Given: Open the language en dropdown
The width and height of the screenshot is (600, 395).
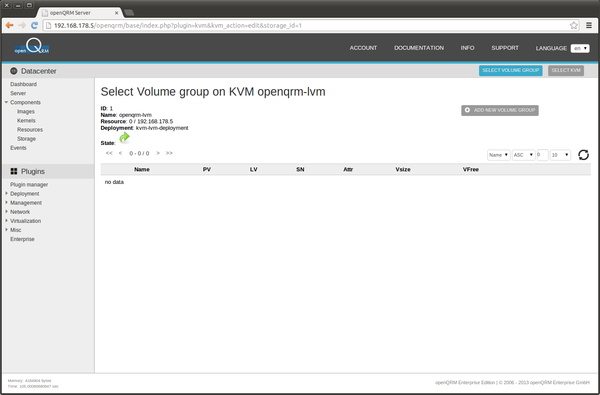Looking at the screenshot, I should tap(580, 48).
